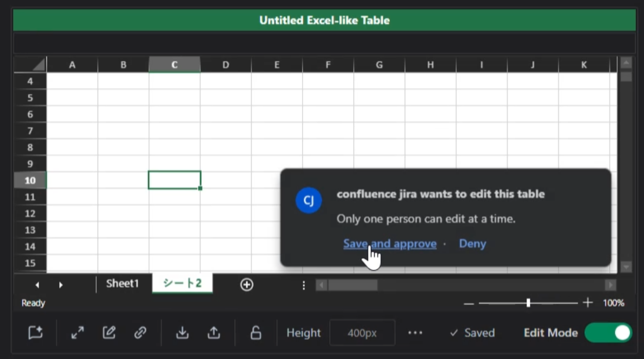Expand table to fullscreen view

[x=78, y=332]
